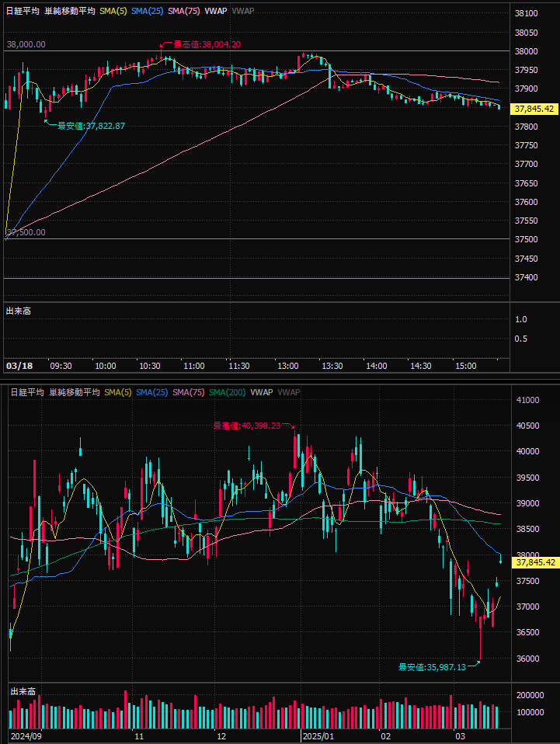Click the 14:30 time label

point(421,366)
